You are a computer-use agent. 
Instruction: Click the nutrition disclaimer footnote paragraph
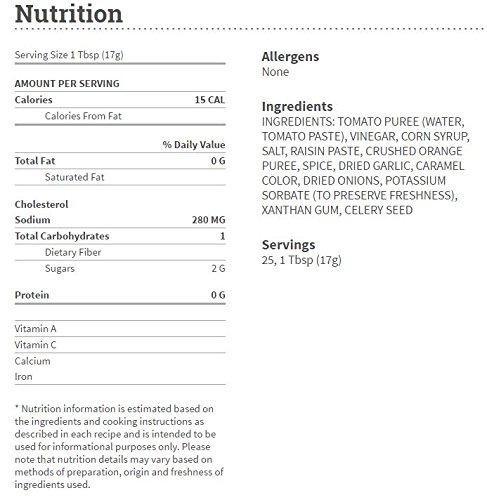pos(119,447)
